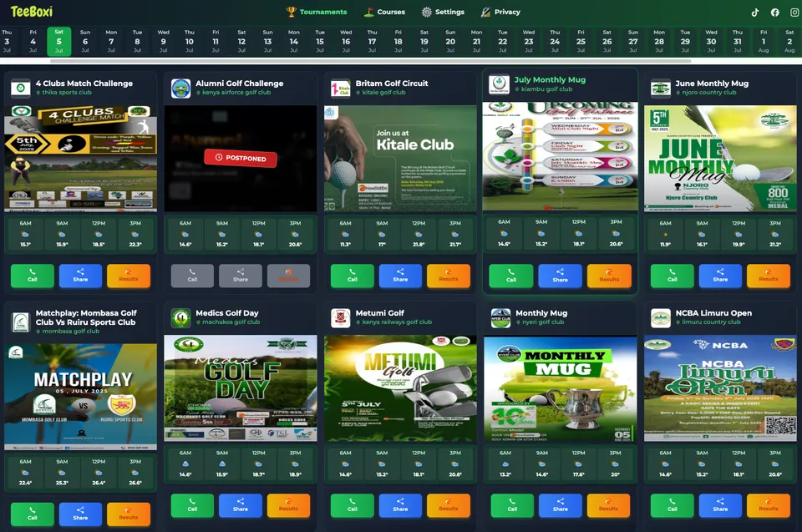Open the Settings tab
Image resolution: width=802 pixels, height=532 pixels.
click(443, 12)
